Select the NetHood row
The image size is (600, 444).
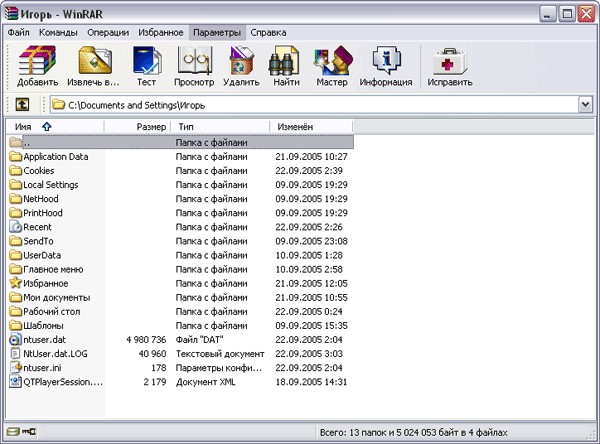[x=180, y=199]
